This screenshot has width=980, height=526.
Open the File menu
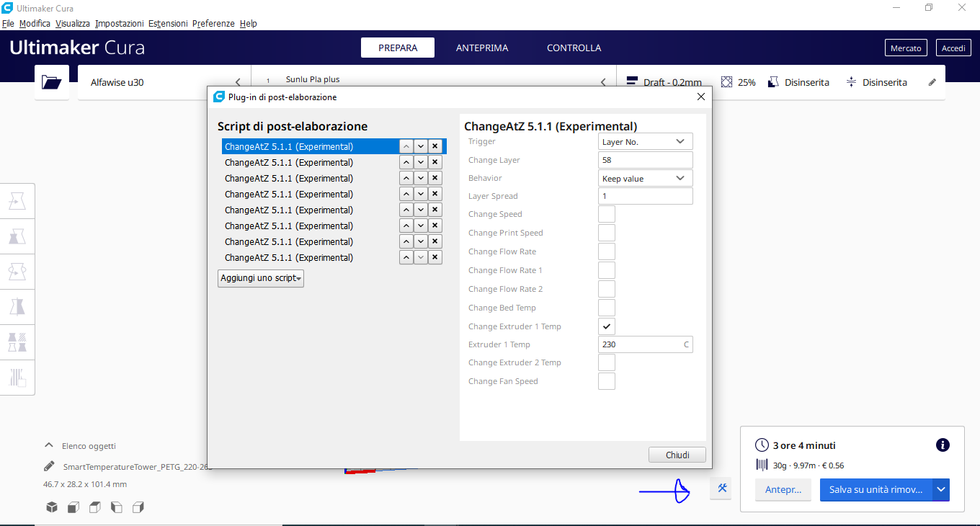[8, 24]
